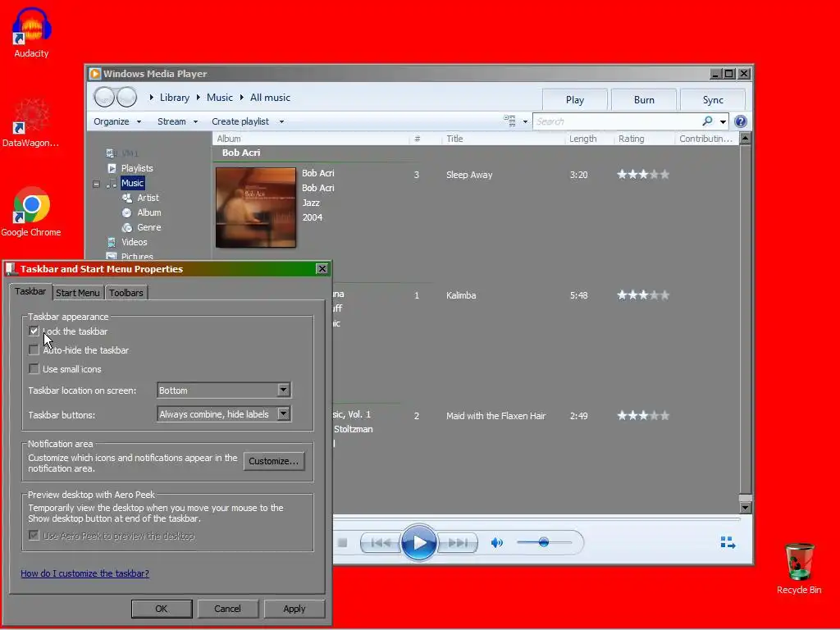Image resolution: width=840 pixels, height=630 pixels.
Task: Toggle Use Aero Peek to preview desktop
Action: click(34, 535)
